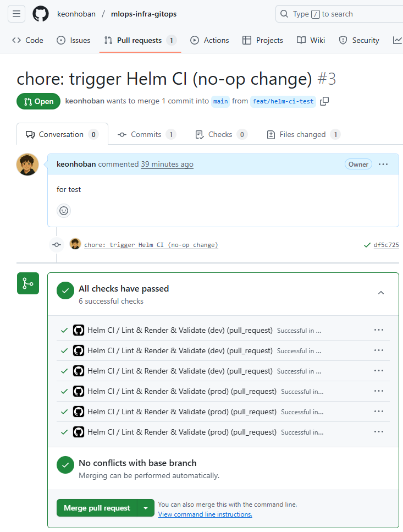Click the Merge pull request button

pos(97,508)
